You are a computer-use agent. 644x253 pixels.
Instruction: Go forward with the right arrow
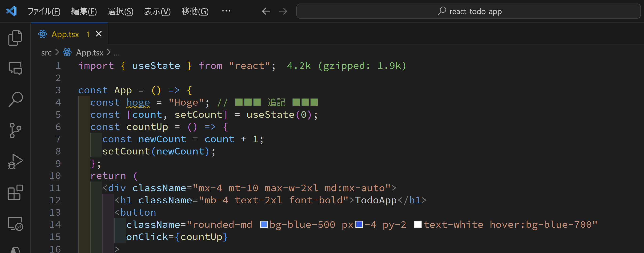coord(283,11)
